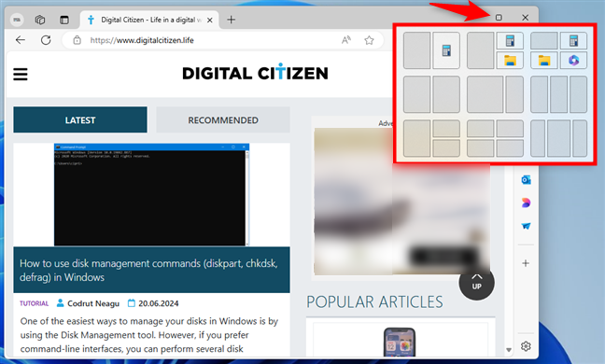Viewport: 605px width, 364px height.
Task: Click the TUTORIAL category label
Action: tap(34, 303)
